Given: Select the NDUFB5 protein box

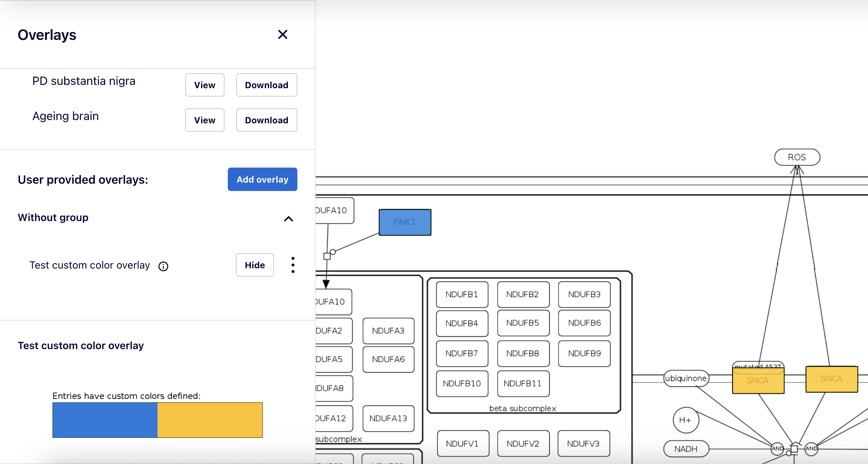Looking at the screenshot, I should coord(523,323).
